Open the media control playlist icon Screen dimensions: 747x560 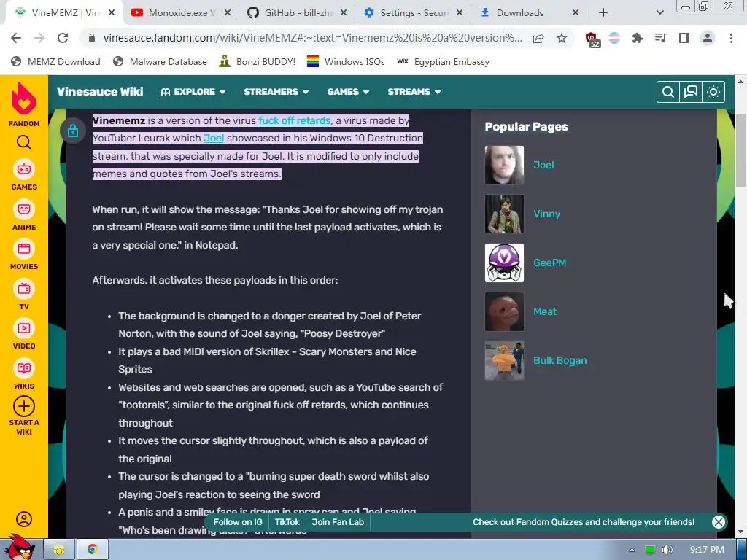coord(661,38)
